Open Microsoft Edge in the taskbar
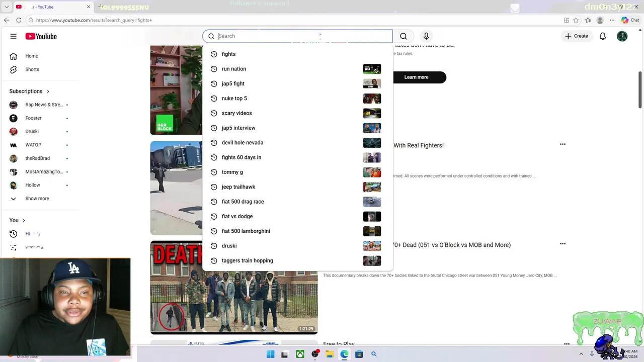The image size is (644, 362). (x=344, y=354)
